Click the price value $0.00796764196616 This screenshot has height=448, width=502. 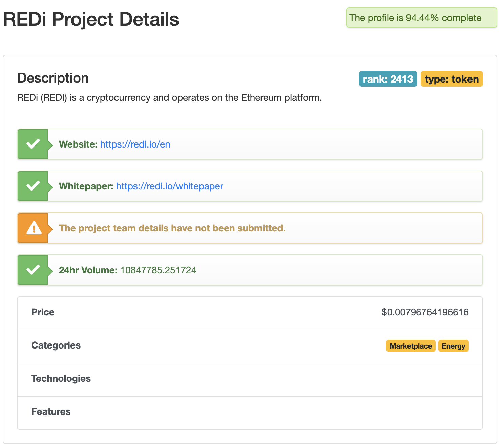coord(425,312)
